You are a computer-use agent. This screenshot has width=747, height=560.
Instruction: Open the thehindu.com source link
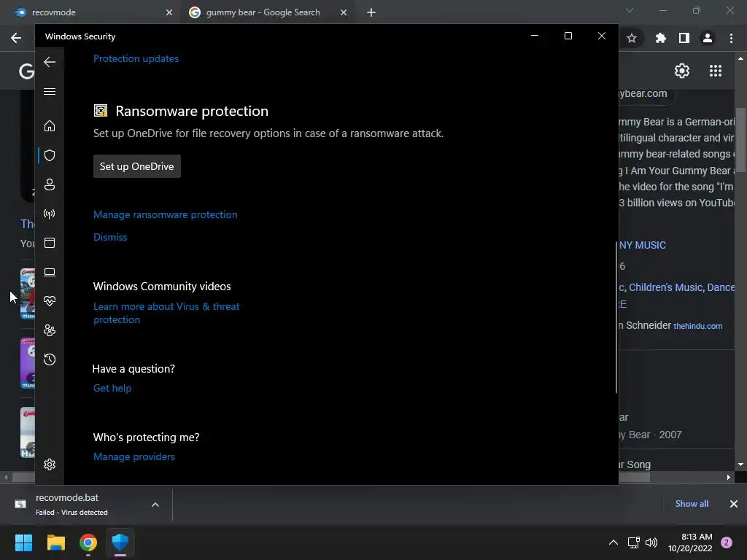(698, 326)
